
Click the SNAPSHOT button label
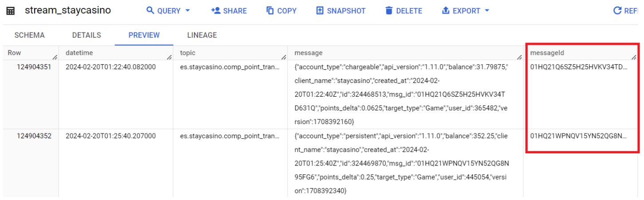pos(346,11)
